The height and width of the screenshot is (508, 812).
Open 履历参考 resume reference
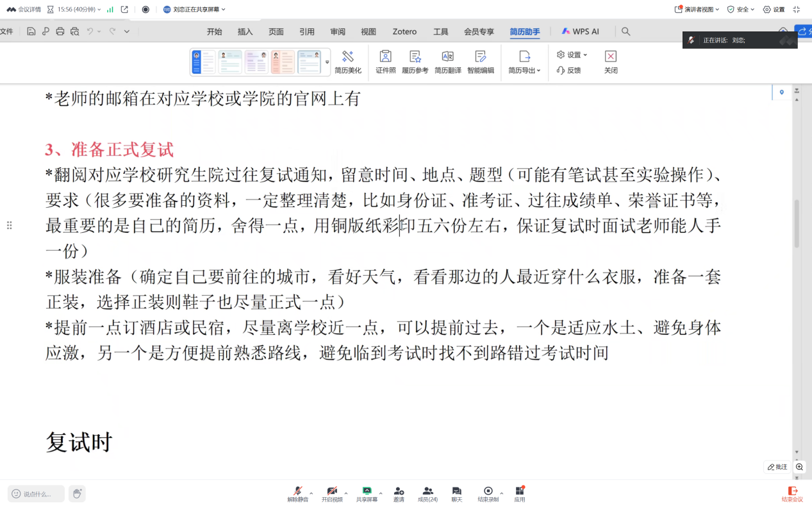(x=415, y=62)
